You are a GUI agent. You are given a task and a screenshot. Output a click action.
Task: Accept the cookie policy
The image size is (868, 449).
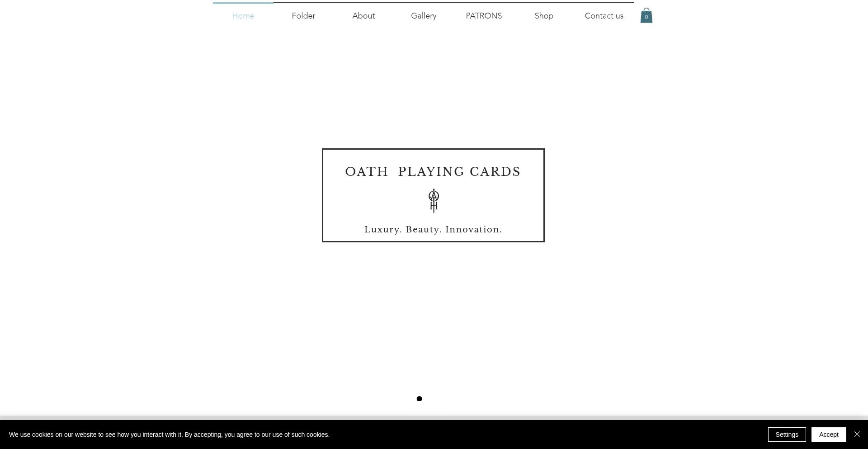pos(829,434)
